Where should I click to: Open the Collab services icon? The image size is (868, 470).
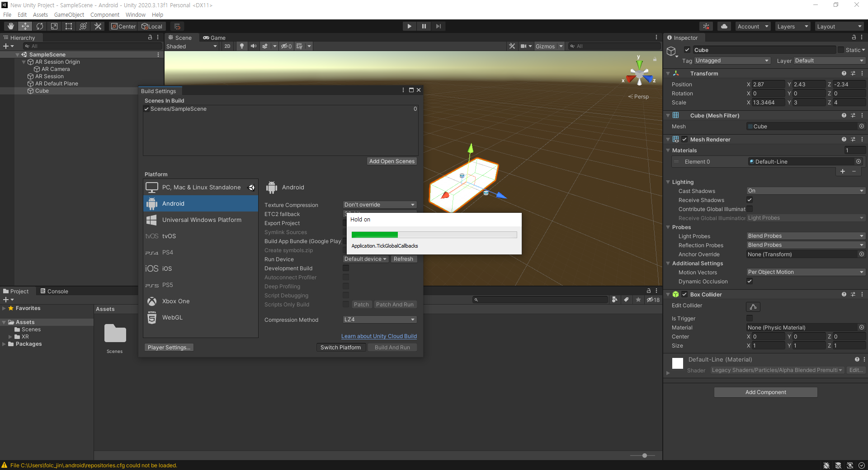[706, 26]
